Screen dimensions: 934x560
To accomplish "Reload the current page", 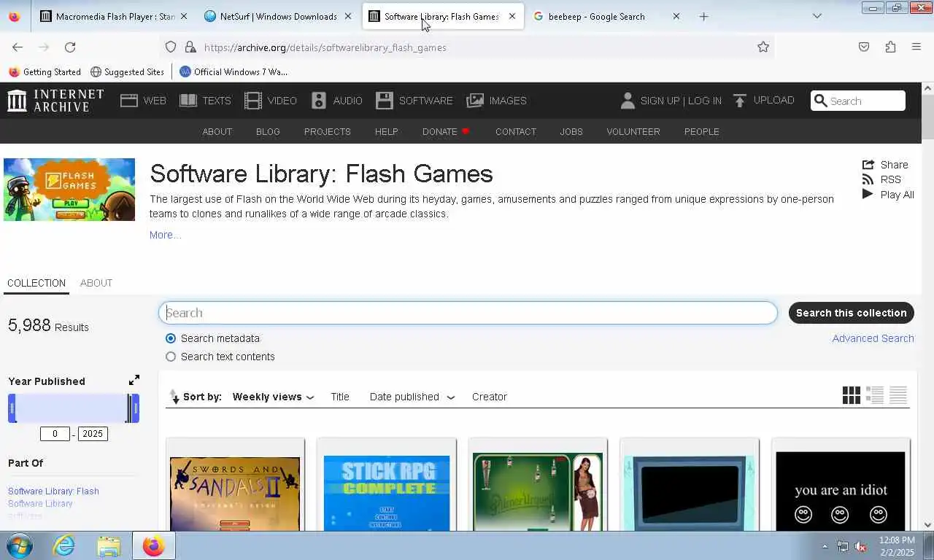I will [70, 47].
